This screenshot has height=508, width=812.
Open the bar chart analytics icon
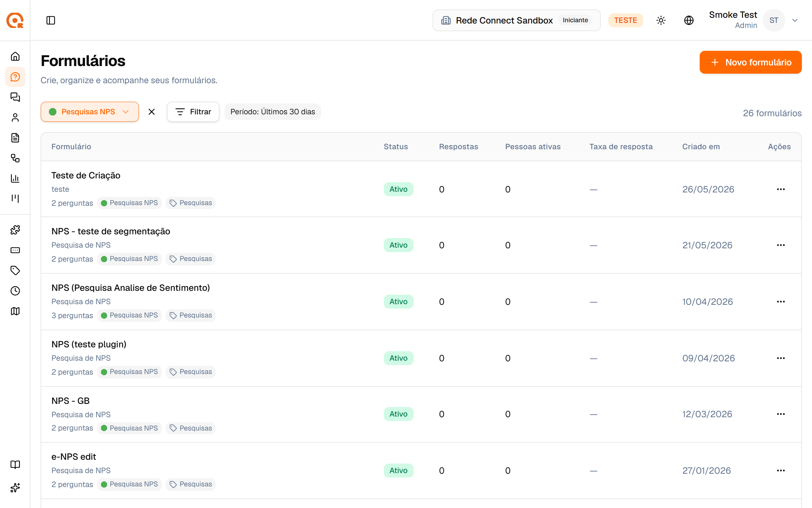(x=15, y=178)
